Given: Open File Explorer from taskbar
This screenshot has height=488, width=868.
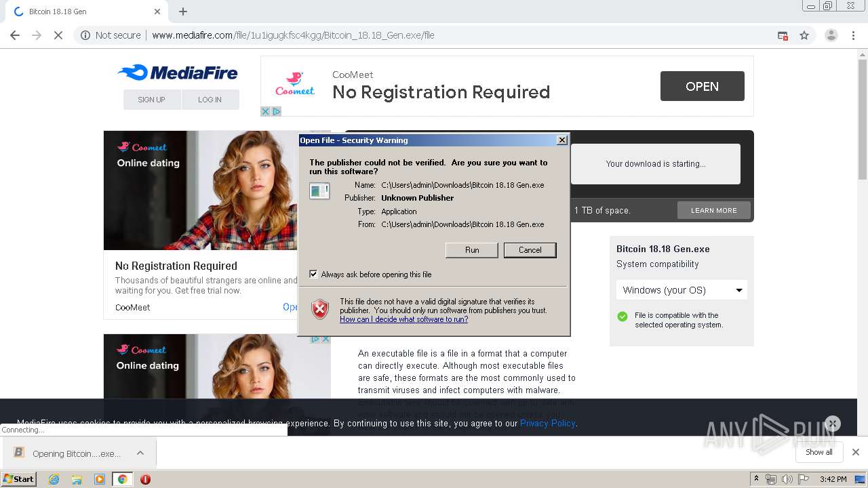Looking at the screenshot, I should pos(77,479).
